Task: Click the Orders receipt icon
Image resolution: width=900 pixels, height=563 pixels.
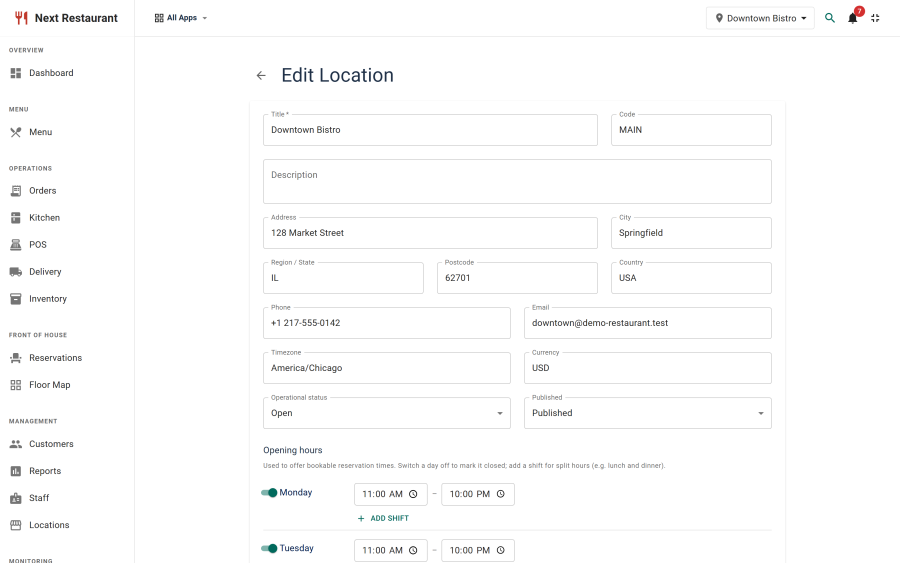Action: pyautogui.click(x=16, y=191)
